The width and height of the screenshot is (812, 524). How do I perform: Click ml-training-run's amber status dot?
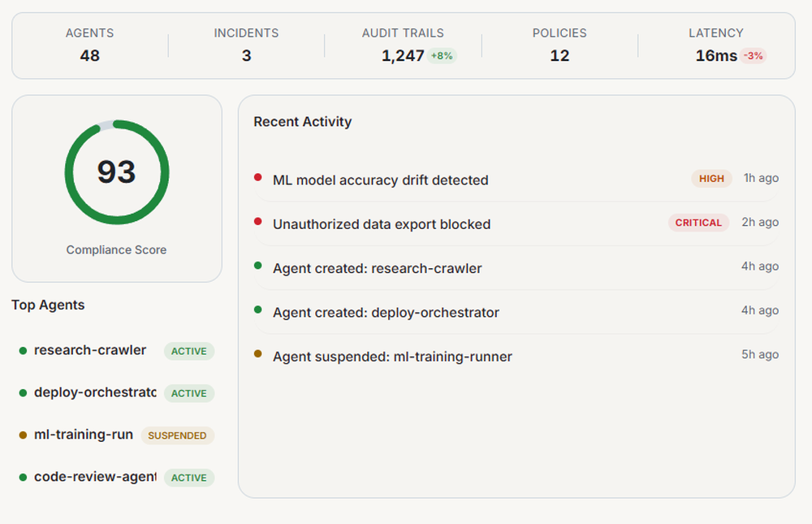coord(23,435)
